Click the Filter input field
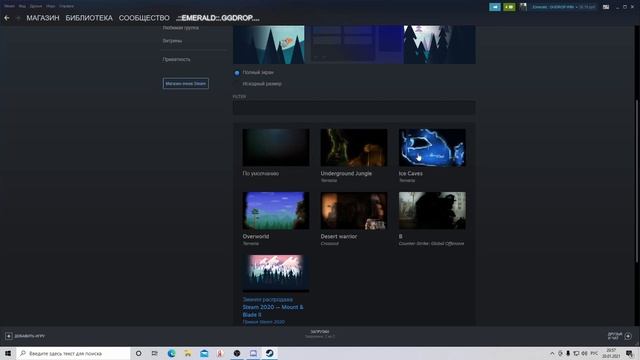640x360 pixels. click(354, 108)
